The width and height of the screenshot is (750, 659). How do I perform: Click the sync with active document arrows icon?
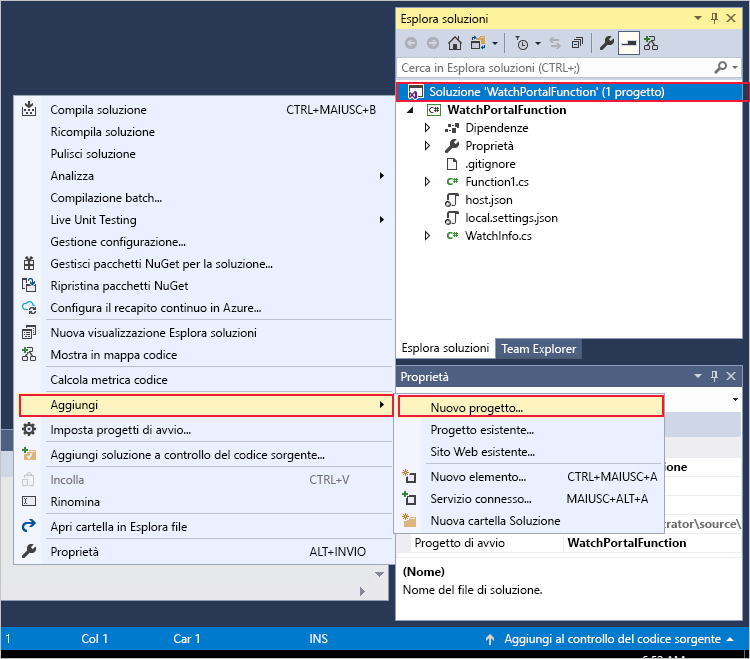[555, 44]
